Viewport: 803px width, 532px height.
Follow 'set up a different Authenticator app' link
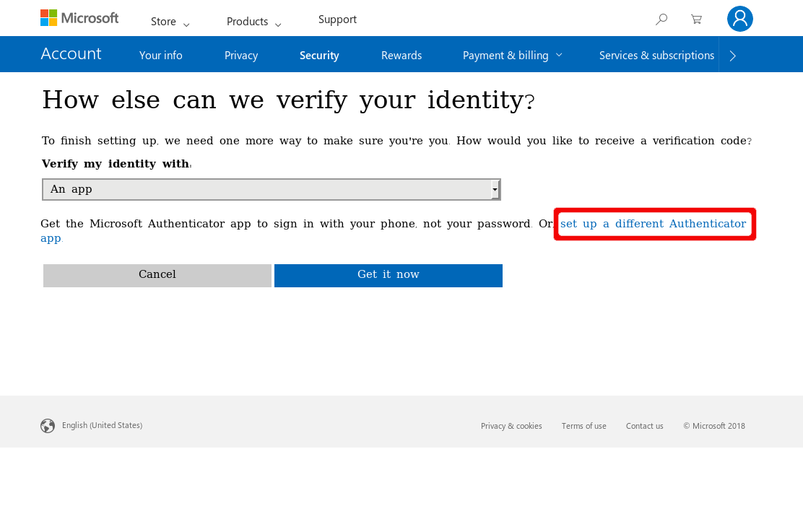[x=653, y=224]
